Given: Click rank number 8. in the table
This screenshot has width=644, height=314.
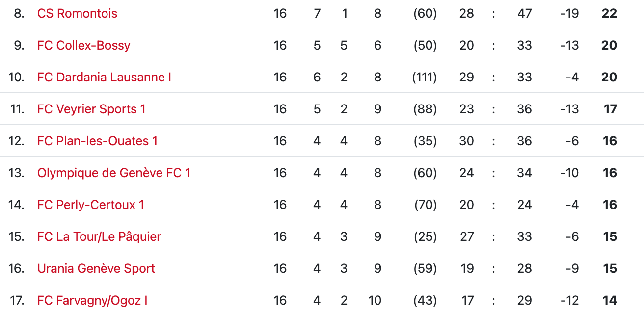Looking at the screenshot, I should 19,13.
